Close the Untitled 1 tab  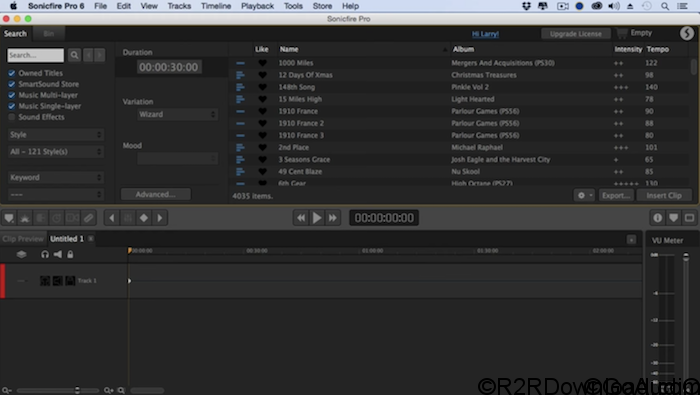91,239
